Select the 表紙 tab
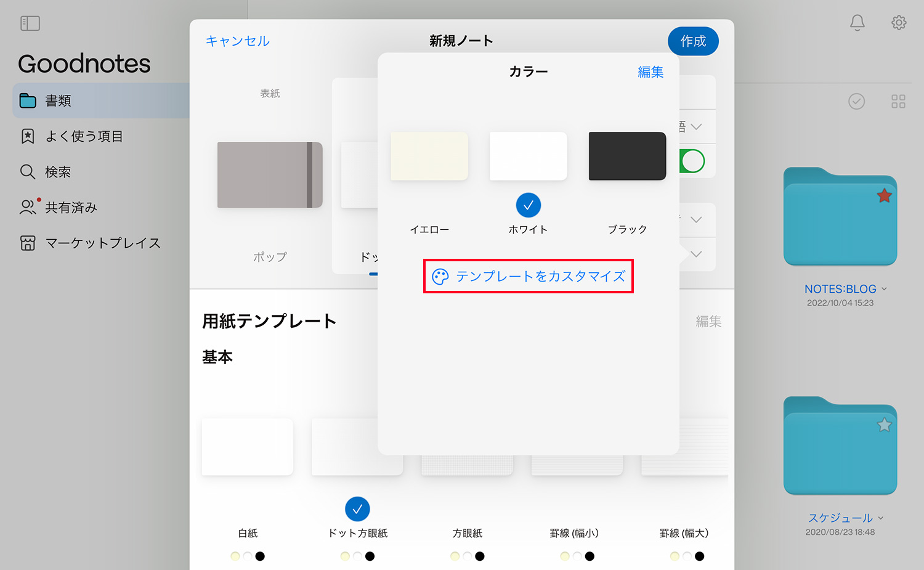 pyautogui.click(x=270, y=94)
